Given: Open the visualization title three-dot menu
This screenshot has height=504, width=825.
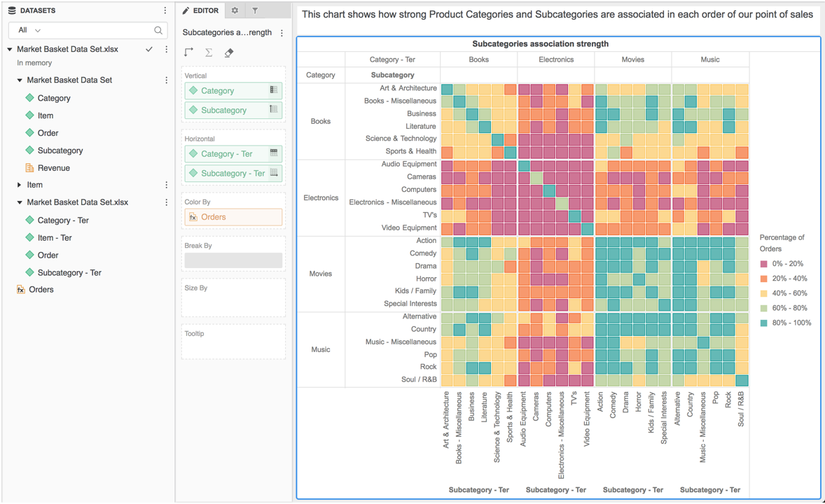Looking at the screenshot, I should [282, 33].
